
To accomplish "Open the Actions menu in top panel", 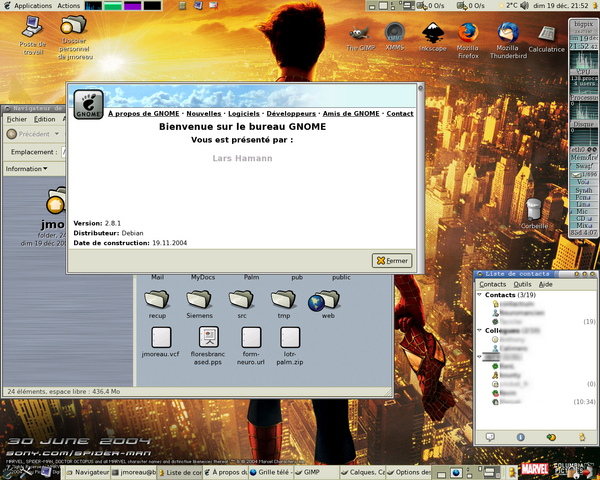I will click(x=68, y=5).
